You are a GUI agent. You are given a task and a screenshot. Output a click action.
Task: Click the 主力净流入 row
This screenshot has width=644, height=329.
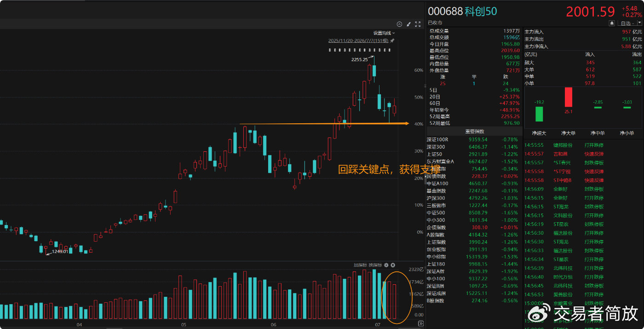tap(583, 46)
